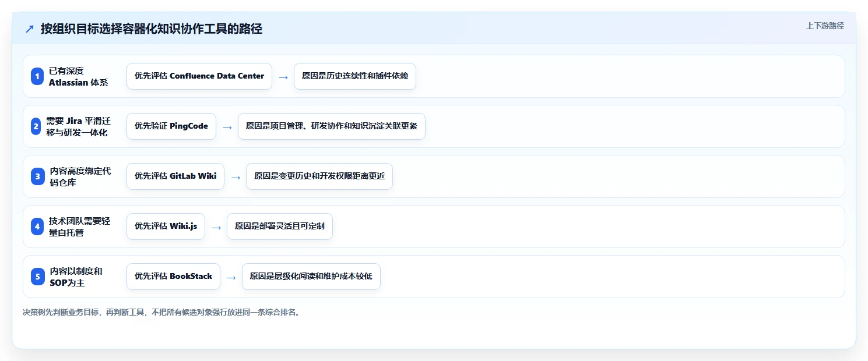The height and width of the screenshot is (361, 868).
Task: Click 优先评估 Wiki.js box
Action: (166, 226)
